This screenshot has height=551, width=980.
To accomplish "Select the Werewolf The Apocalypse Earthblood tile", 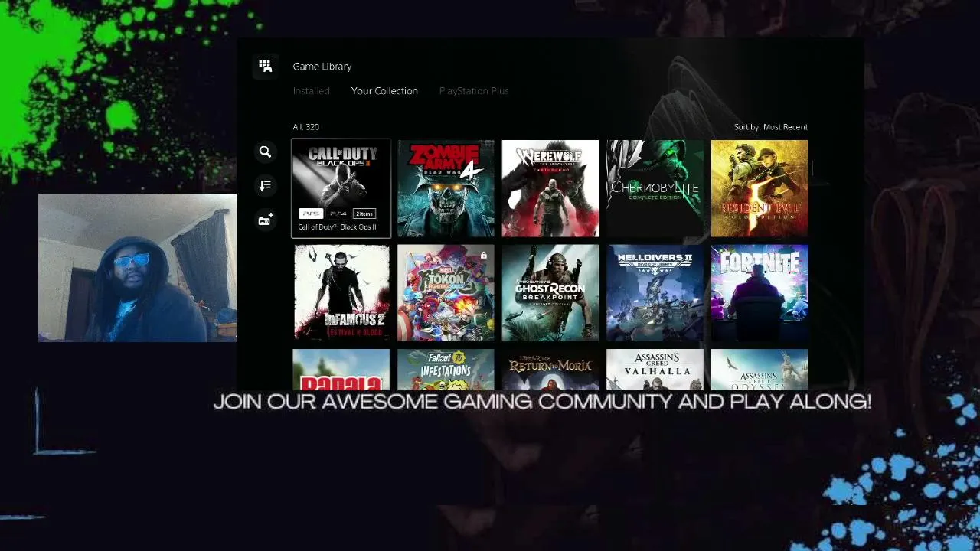I will pos(550,188).
